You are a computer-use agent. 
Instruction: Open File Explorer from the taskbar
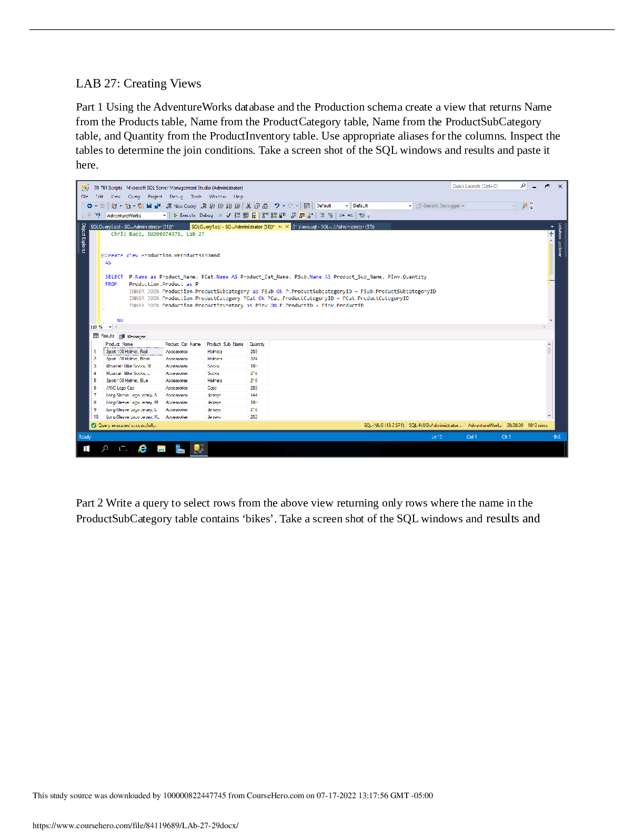tap(162, 449)
